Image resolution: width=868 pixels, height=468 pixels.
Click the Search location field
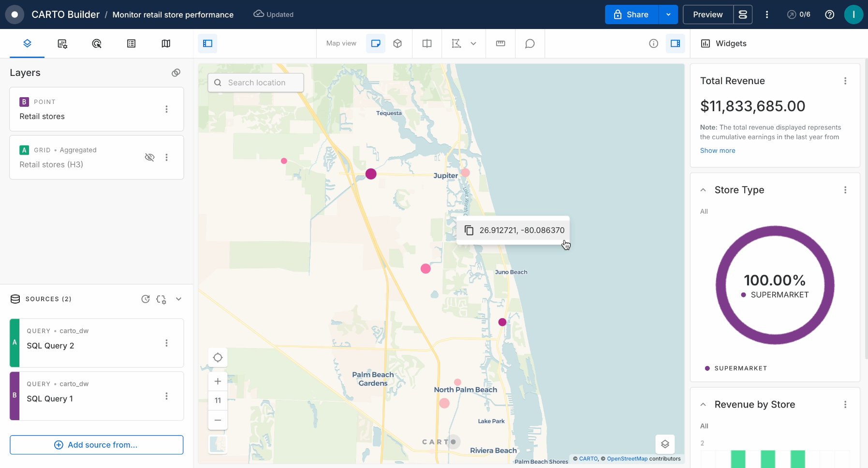point(256,83)
